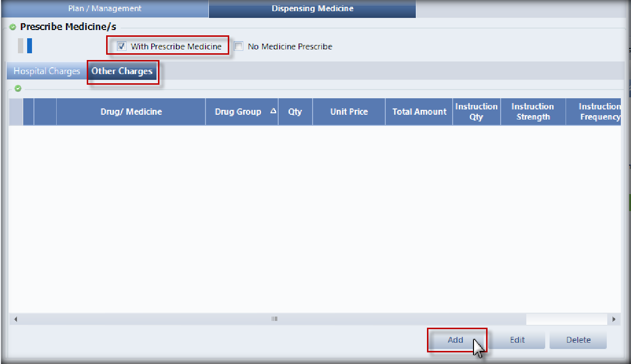This screenshot has height=364, width=631.
Task: Uncheck the With Prescribe Medicine checkbox
Action: coord(122,46)
